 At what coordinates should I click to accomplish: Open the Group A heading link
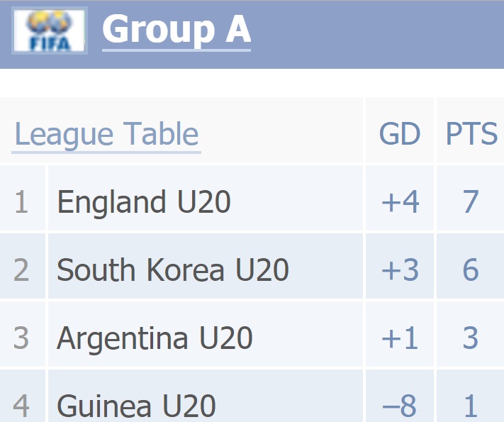177,30
